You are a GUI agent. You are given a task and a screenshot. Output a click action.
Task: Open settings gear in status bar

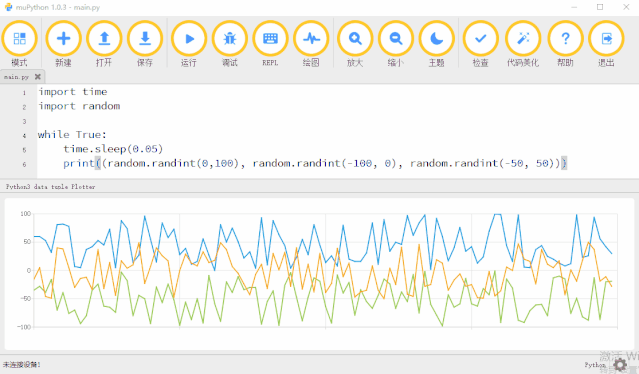[620, 365]
